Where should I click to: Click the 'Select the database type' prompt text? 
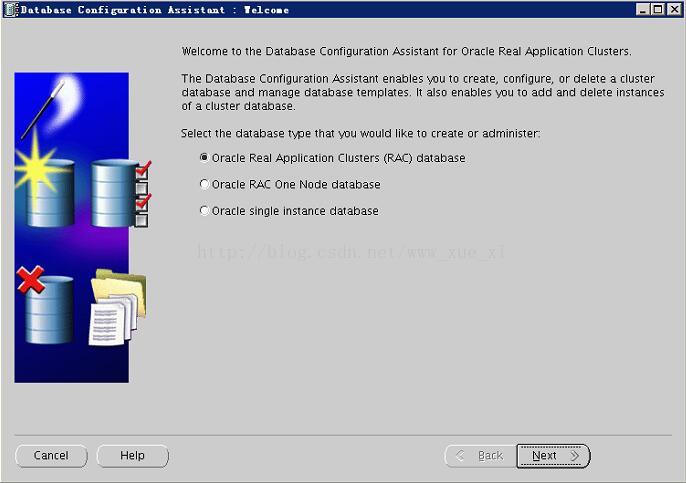360,133
